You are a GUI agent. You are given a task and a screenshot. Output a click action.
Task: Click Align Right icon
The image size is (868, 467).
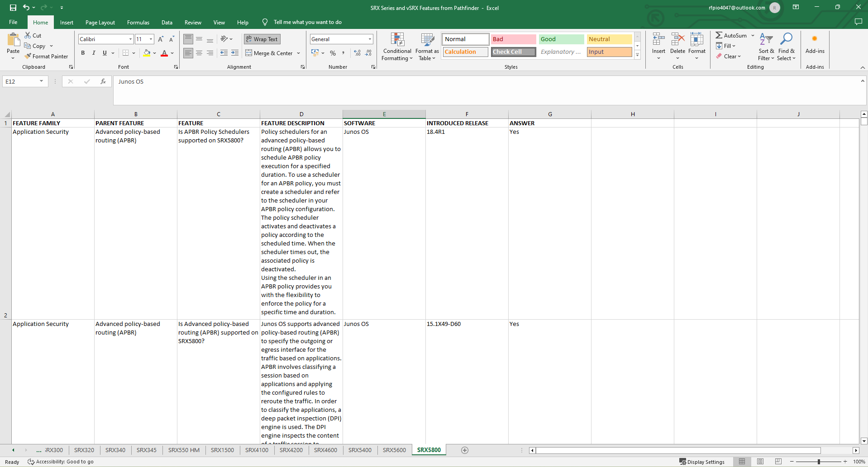(210, 53)
